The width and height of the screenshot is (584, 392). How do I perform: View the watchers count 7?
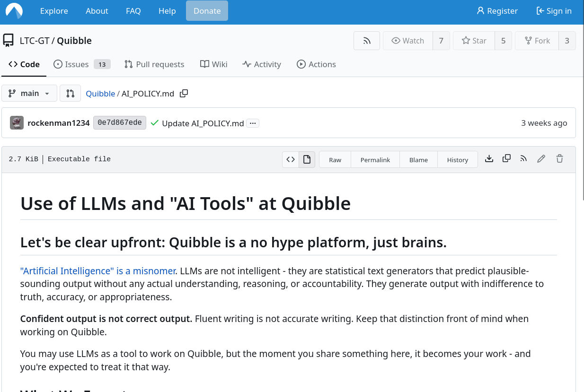tap(441, 41)
